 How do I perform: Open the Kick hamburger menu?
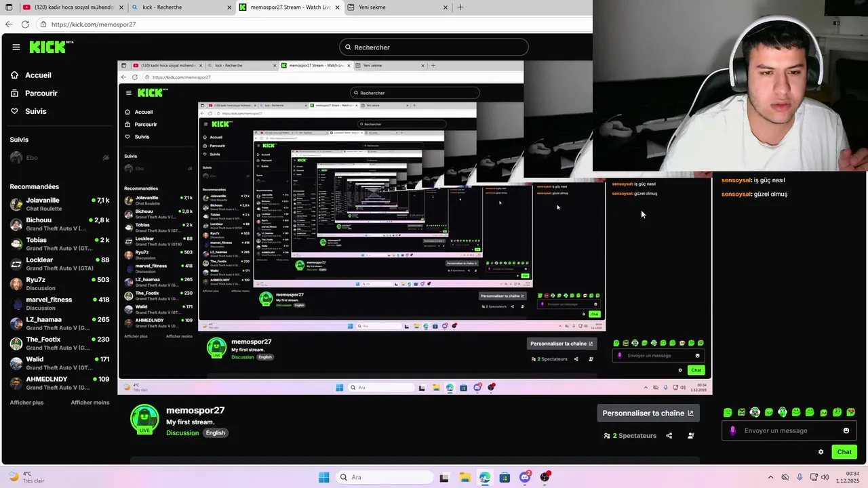point(16,47)
